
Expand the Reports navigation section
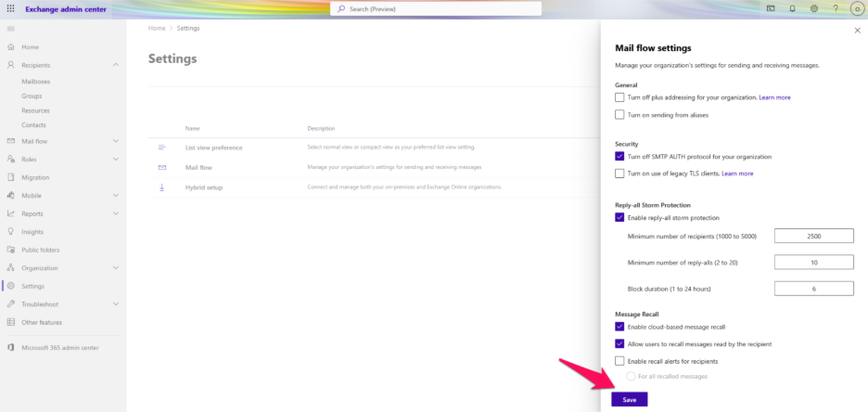(115, 213)
